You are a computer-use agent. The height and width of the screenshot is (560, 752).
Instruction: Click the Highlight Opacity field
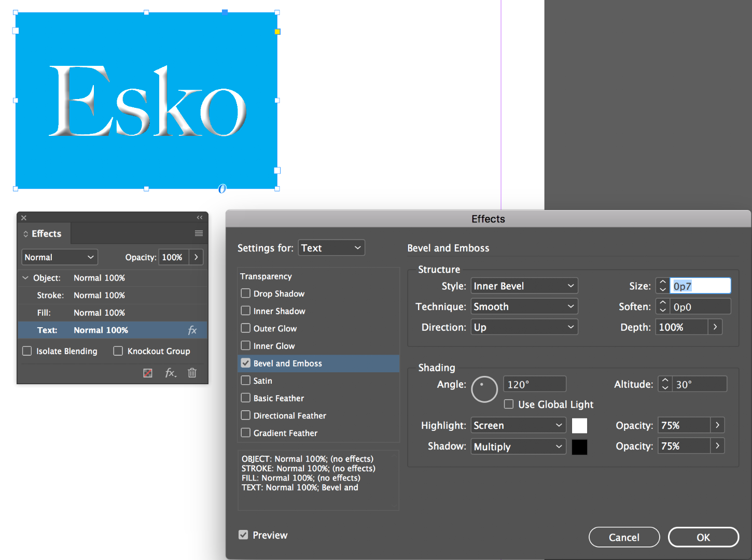coord(684,425)
